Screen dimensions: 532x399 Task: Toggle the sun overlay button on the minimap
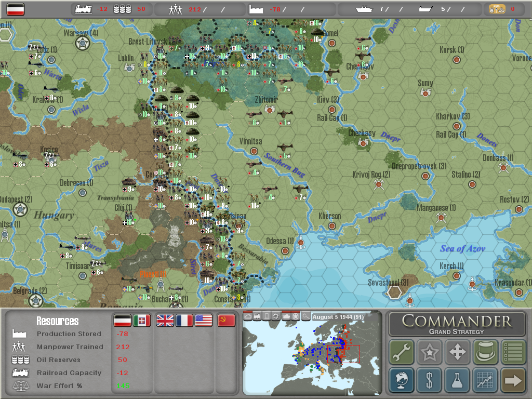click(276, 316)
